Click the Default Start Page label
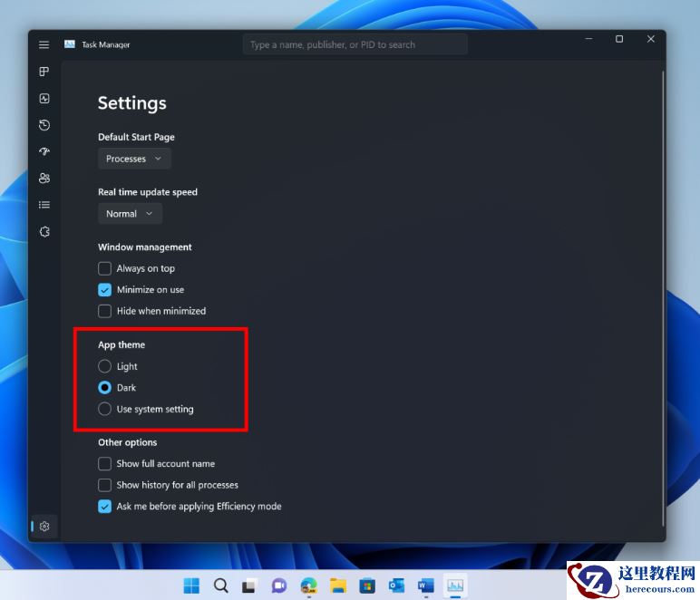Viewport: 700px width, 600px height. pos(136,137)
